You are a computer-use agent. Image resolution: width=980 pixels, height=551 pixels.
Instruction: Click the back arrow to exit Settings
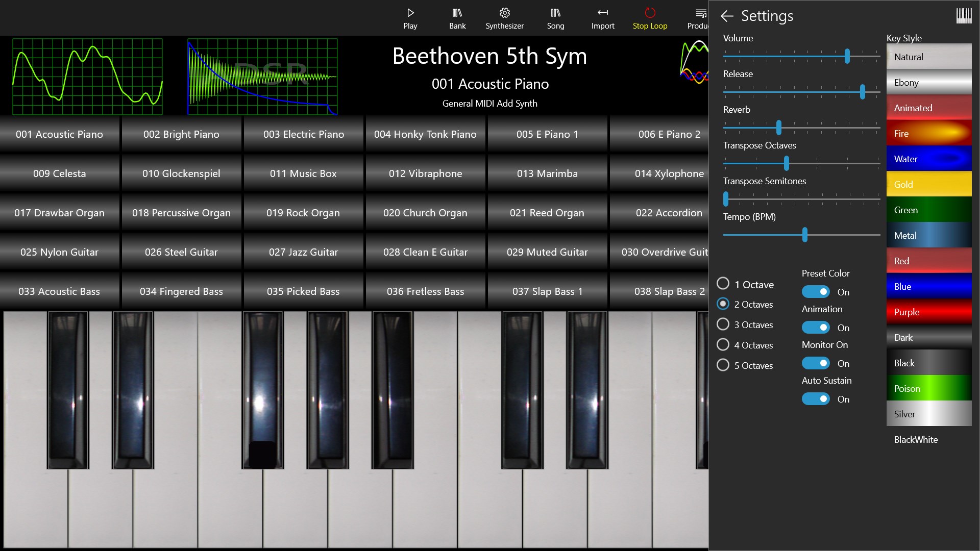727,16
